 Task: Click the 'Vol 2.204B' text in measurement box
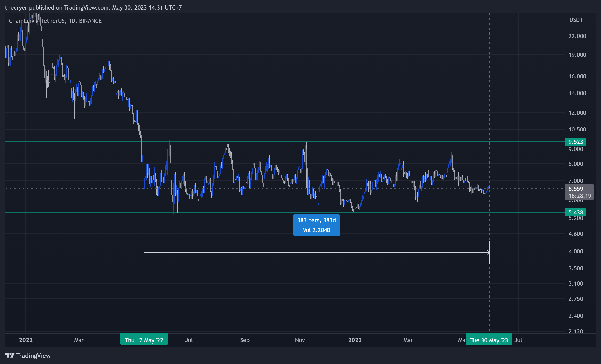tap(316, 230)
